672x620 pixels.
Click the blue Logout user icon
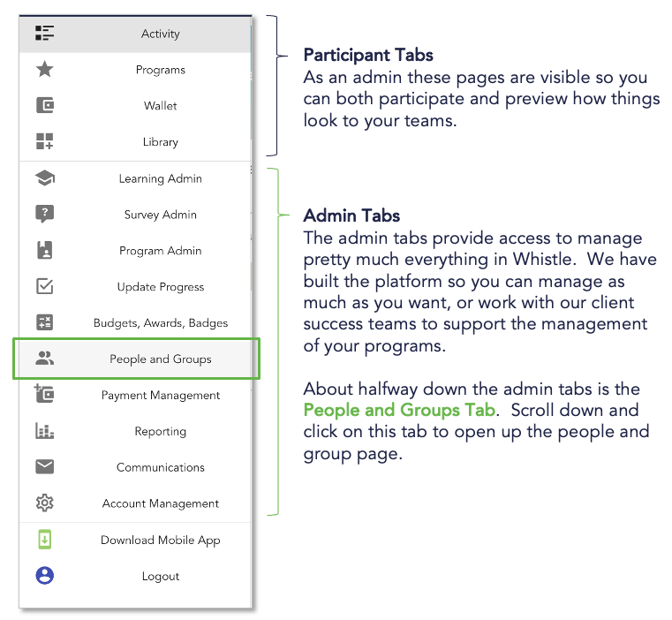point(44,576)
